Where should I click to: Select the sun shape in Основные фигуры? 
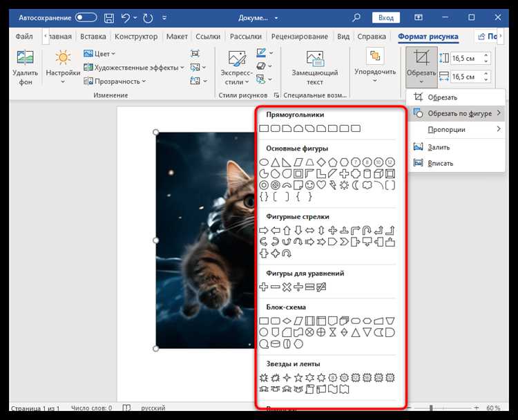pos(344,185)
